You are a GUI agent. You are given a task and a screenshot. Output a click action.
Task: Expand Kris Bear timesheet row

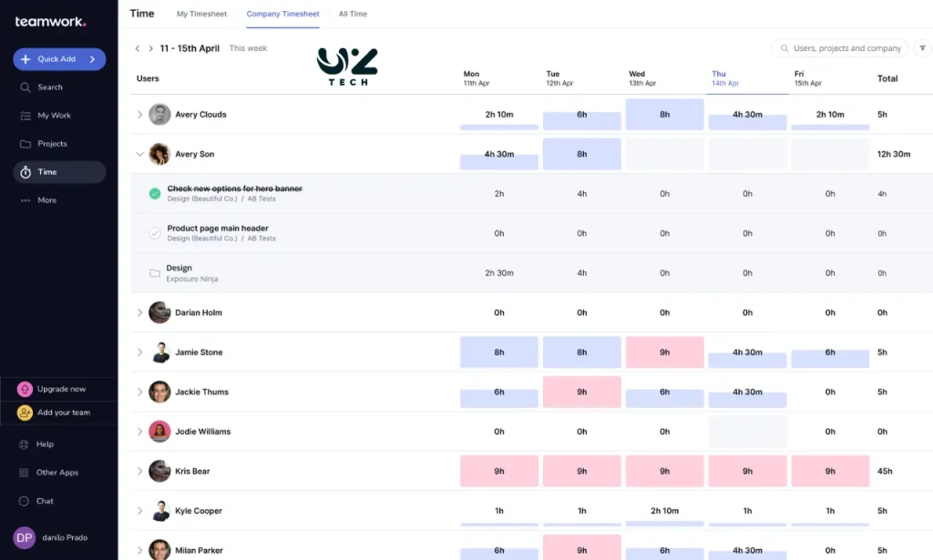[x=139, y=472]
